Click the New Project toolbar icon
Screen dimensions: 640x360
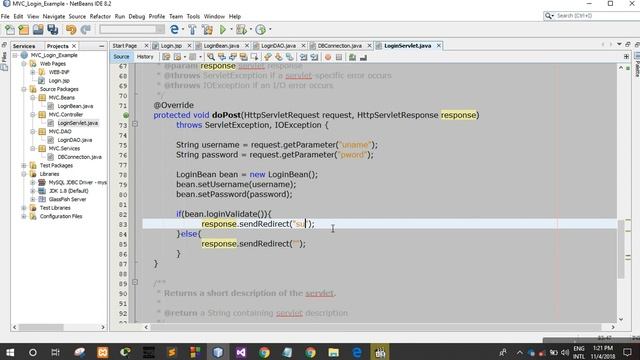pyautogui.click(x=24, y=30)
